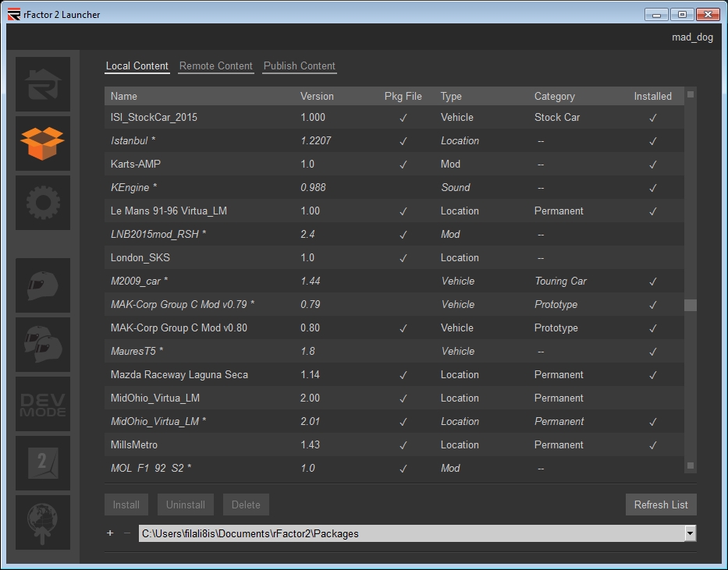Image resolution: width=728 pixels, height=570 pixels.
Task: Switch to Local Content tab
Action: click(137, 65)
